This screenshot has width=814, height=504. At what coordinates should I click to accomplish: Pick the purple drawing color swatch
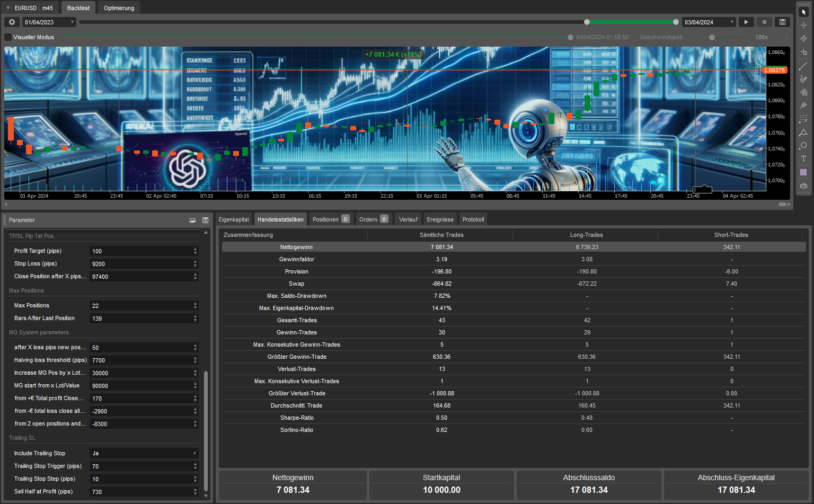coord(803,172)
